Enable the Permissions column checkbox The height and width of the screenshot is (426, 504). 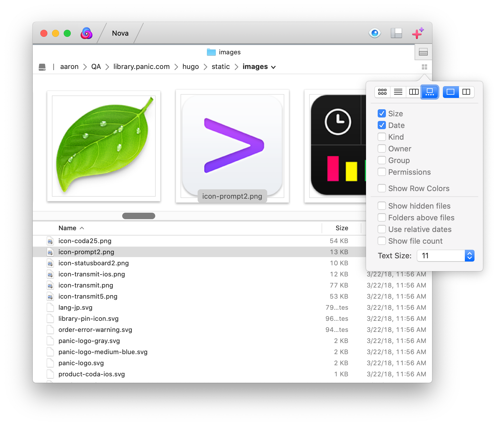382,172
